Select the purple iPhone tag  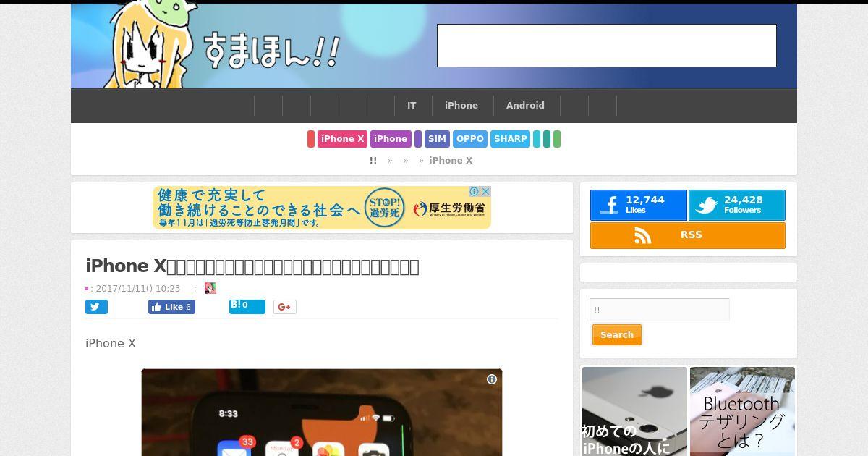click(391, 139)
